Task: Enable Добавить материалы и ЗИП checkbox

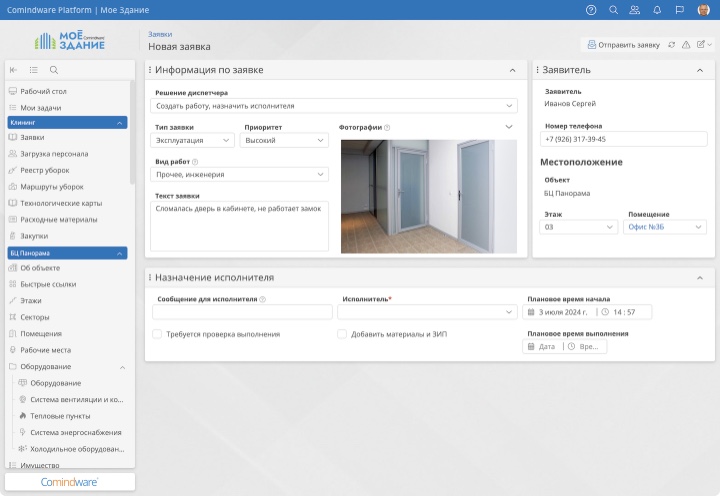Action: 342,334
